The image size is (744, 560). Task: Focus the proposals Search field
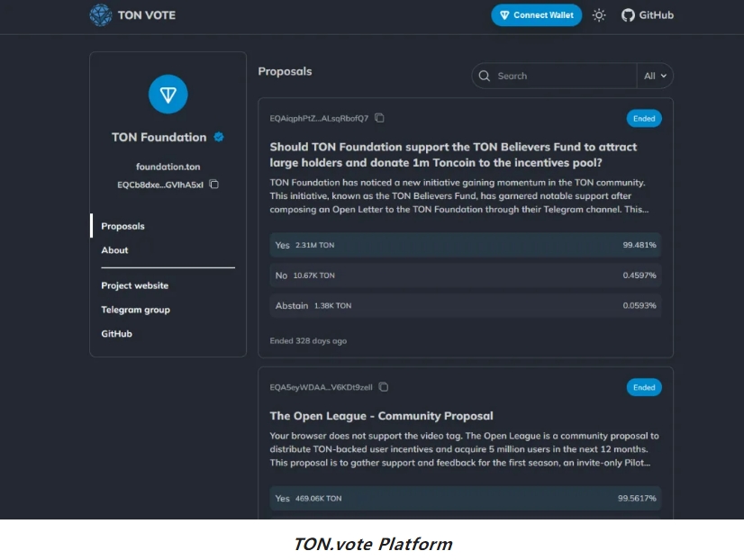coord(554,76)
